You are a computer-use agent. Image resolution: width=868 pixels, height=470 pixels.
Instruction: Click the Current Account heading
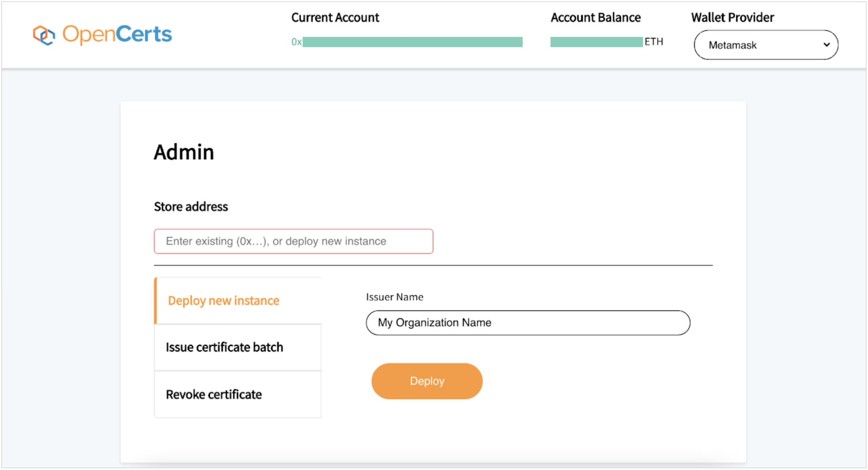pyautogui.click(x=335, y=17)
